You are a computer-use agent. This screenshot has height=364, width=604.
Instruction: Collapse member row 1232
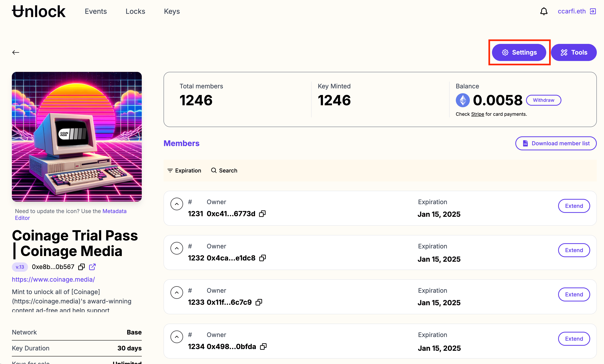point(177,248)
